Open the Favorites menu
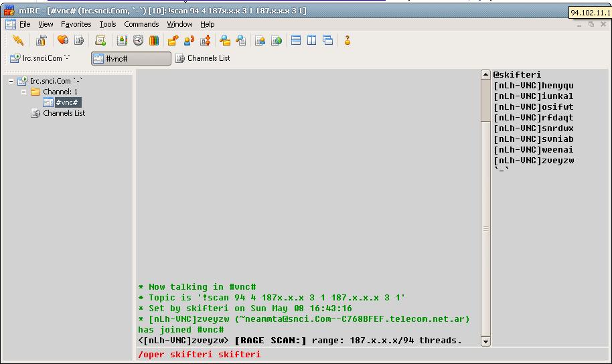Screen dimensions: 612x364 tap(76, 24)
